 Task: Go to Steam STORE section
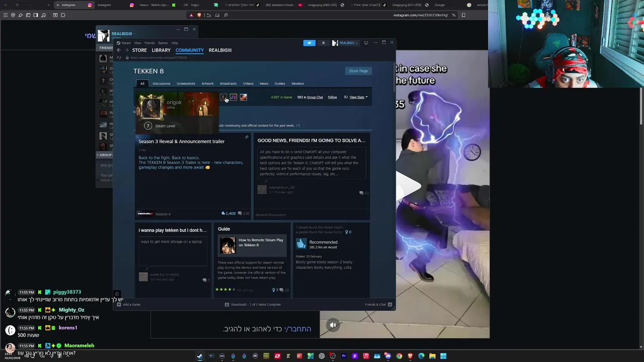tap(139, 50)
